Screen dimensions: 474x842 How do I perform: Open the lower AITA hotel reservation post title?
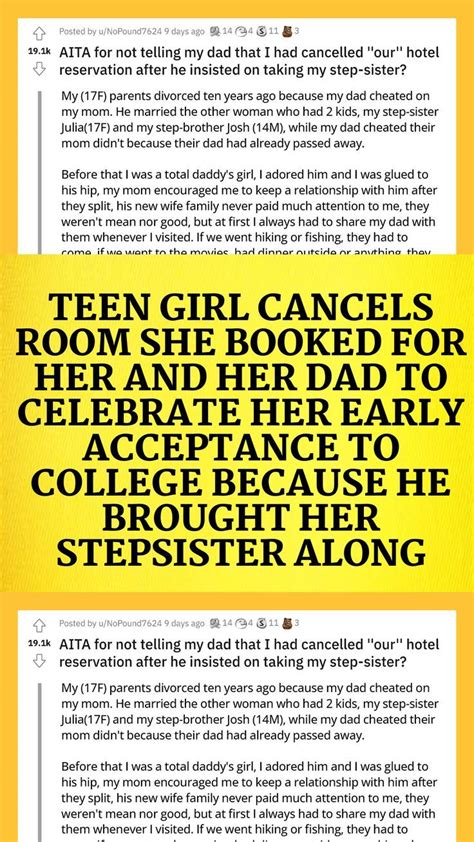point(249,653)
